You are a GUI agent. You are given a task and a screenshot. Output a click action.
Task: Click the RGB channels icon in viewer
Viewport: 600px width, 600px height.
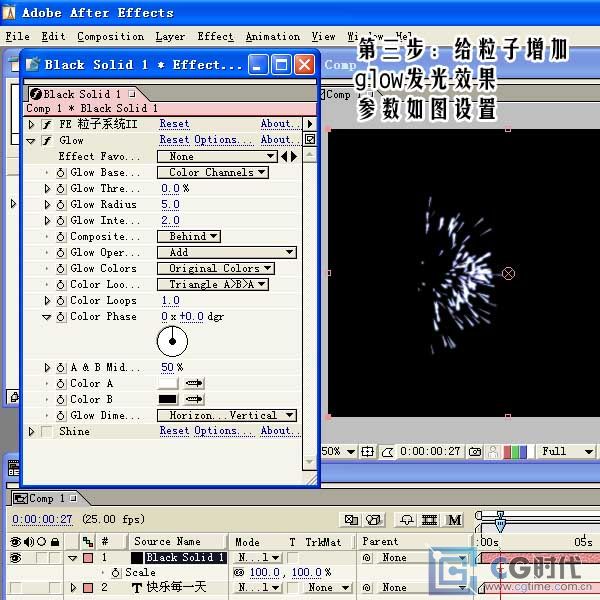pos(515,452)
